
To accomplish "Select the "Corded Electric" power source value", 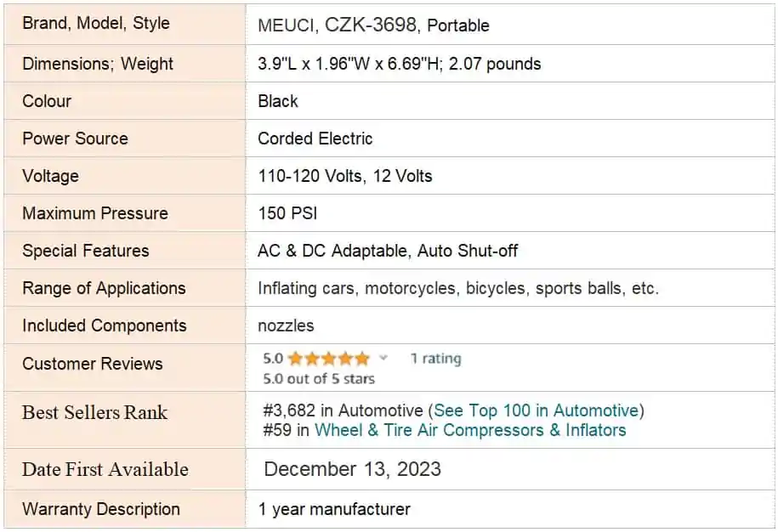I will 315,139.
